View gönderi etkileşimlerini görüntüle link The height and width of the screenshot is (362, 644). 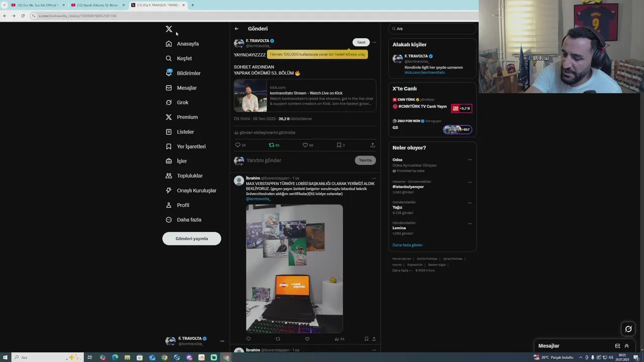pos(265,133)
